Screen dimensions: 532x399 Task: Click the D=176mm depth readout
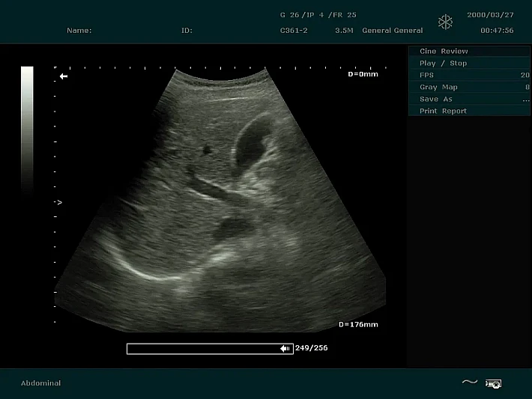tap(358, 324)
